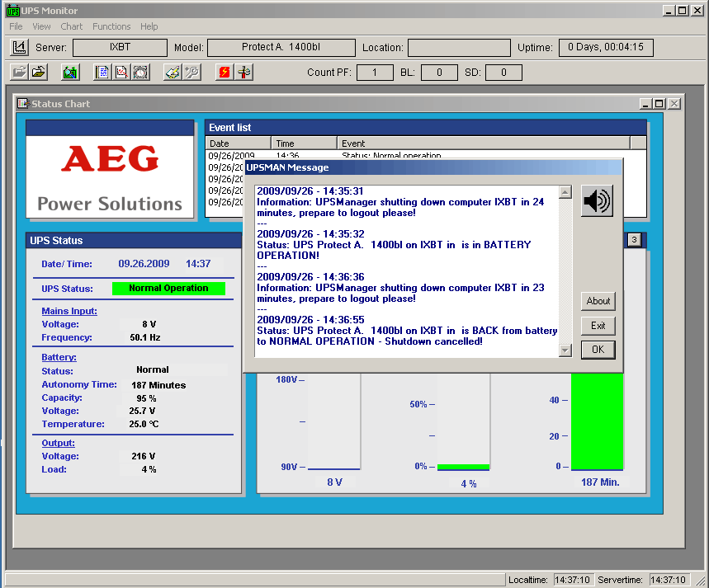
Task: Click the small '3' button on chart panel
Action: click(x=634, y=240)
